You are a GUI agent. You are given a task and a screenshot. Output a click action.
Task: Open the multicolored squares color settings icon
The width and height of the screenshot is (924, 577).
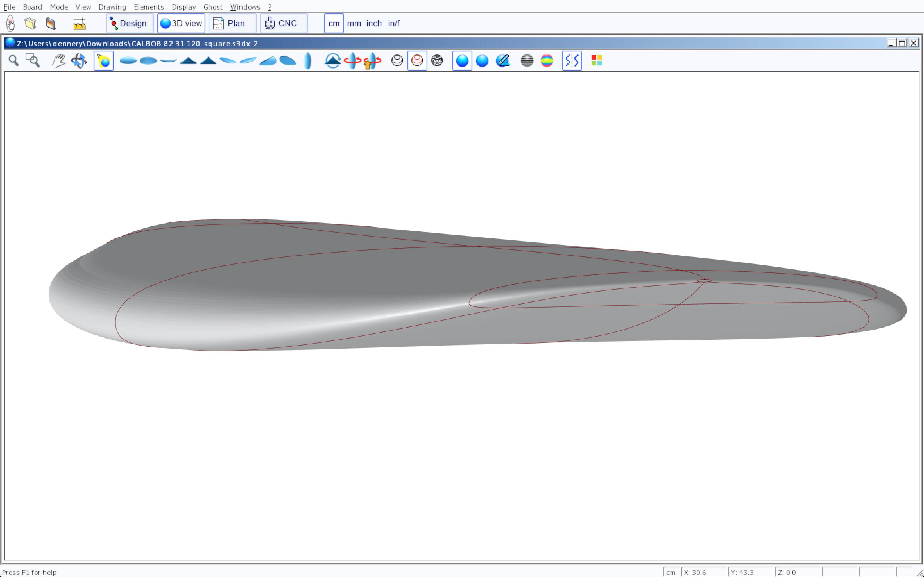point(596,61)
